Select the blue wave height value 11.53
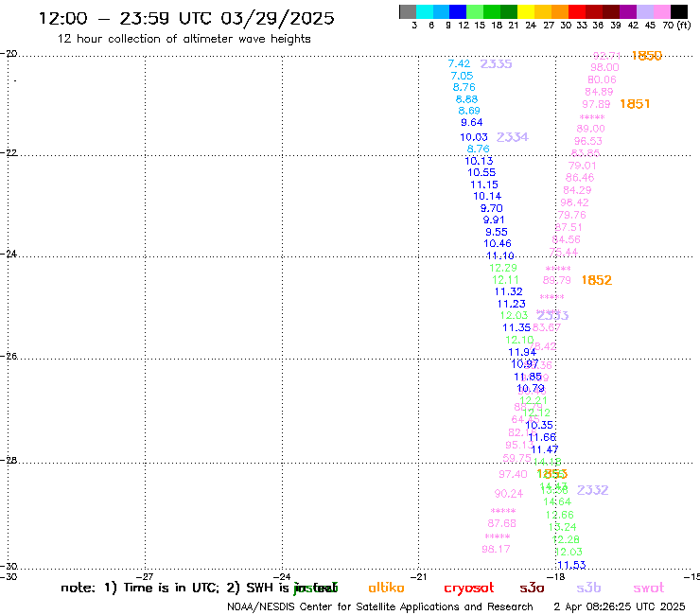Screen dimensions: 700x615 pos(572,565)
